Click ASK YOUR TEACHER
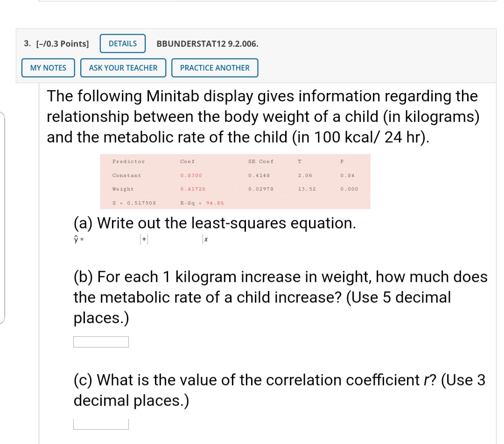The width and height of the screenshot is (504, 444). coord(123,68)
